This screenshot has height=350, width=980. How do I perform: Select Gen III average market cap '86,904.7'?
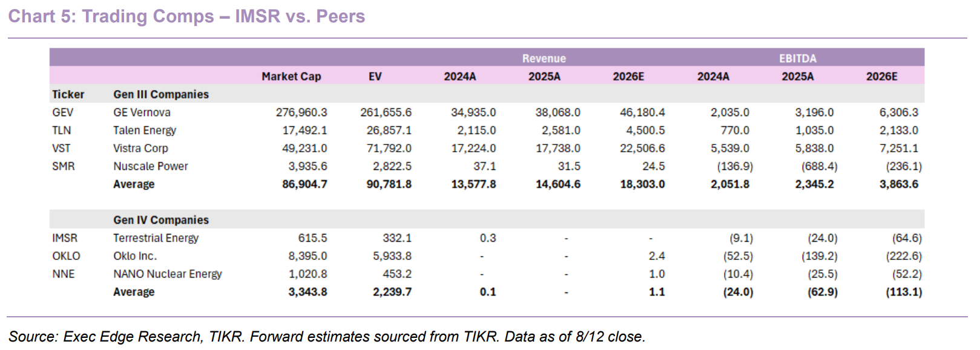[304, 184]
